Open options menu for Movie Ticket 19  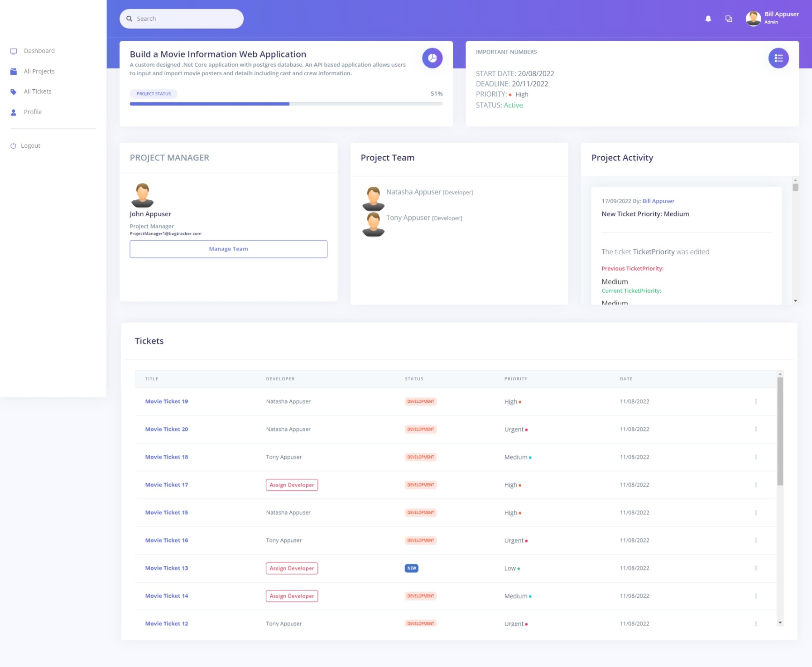pyautogui.click(x=755, y=401)
